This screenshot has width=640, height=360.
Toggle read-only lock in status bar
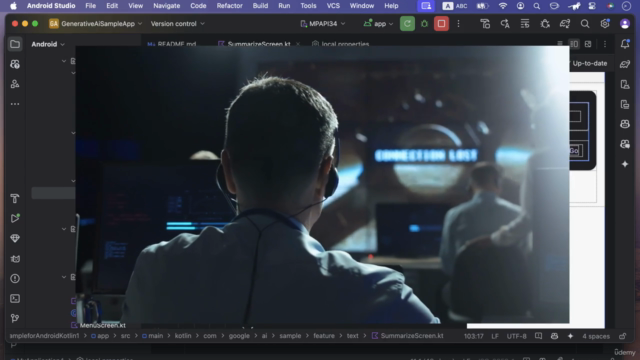[622, 336]
